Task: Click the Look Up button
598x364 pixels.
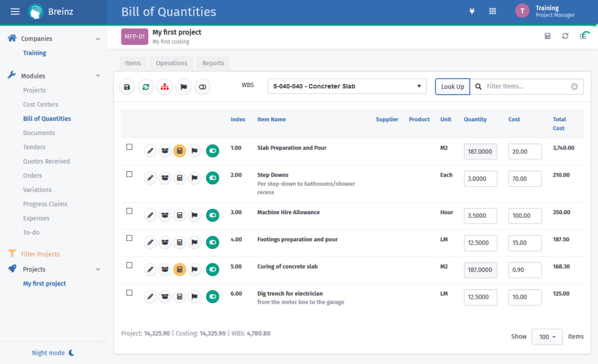Action: (x=452, y=86)
